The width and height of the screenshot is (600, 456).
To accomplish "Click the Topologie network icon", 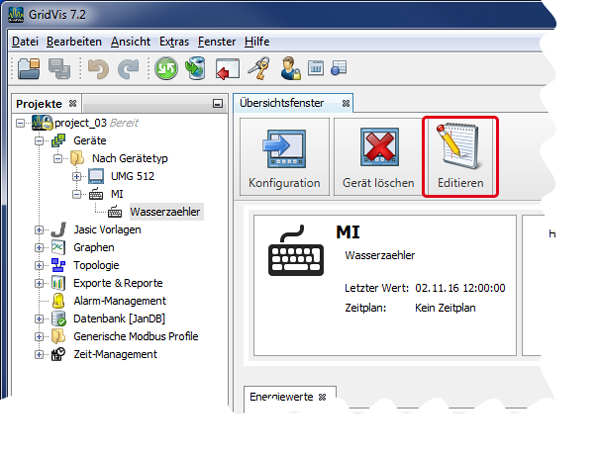I will tap(58, 265).
